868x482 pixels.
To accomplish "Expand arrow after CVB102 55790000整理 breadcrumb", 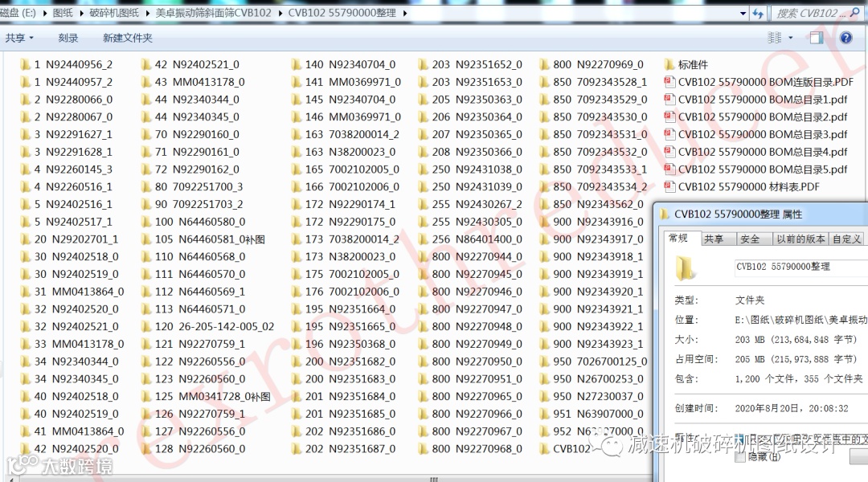I will point(404,13).
